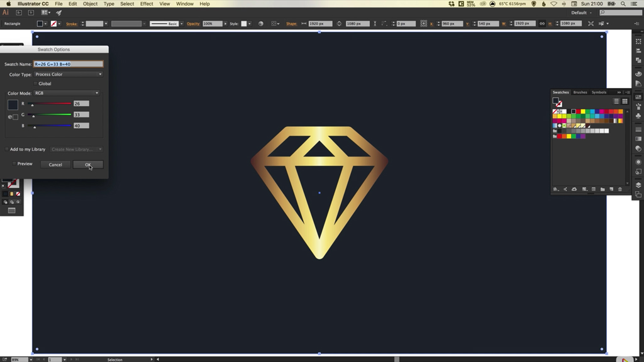
Task: Open the Swatch Libraries menu icon
Action: [x=555, y=189]
